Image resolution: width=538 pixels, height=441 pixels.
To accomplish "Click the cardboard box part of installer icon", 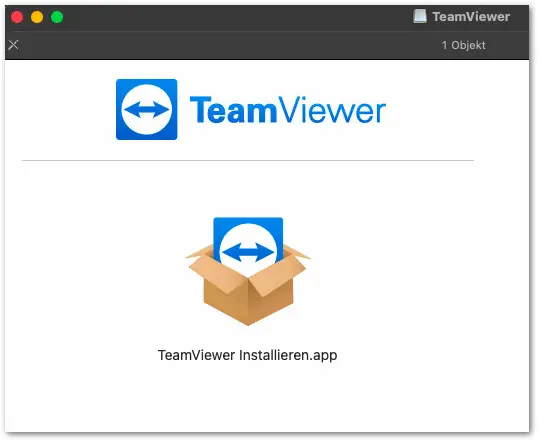I will tap(248, 295).
